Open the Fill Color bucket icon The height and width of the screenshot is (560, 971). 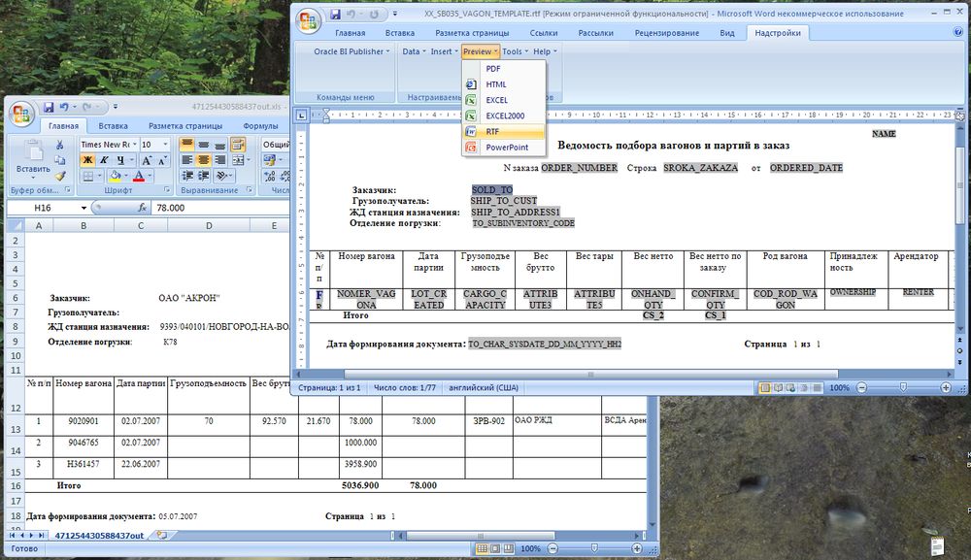114,176
